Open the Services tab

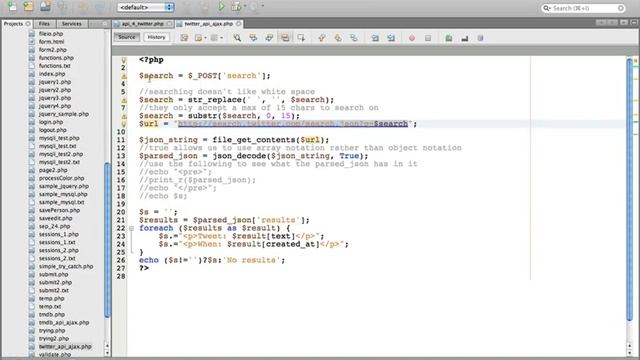coord(71,24)
